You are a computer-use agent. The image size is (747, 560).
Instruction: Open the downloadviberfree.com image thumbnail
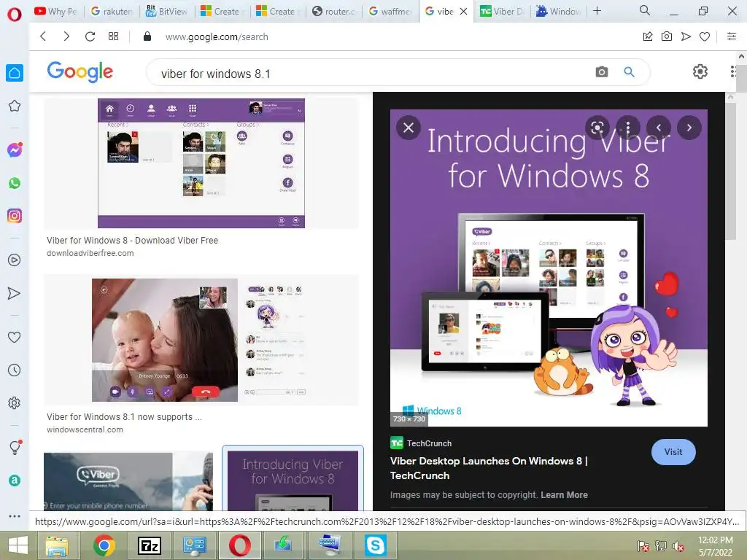point(201,163)
